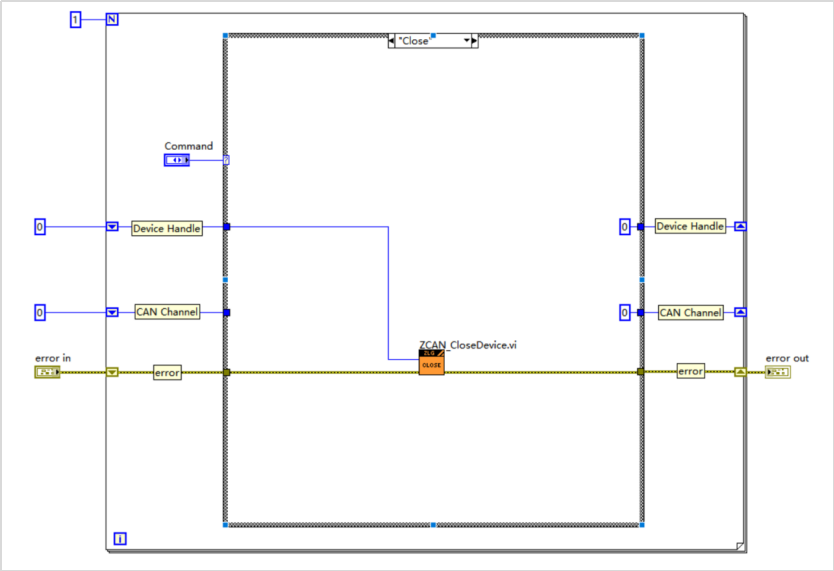This screenshot has width=834, height=571.
Task: Click the error out label text
Action: tap(787, 358)
